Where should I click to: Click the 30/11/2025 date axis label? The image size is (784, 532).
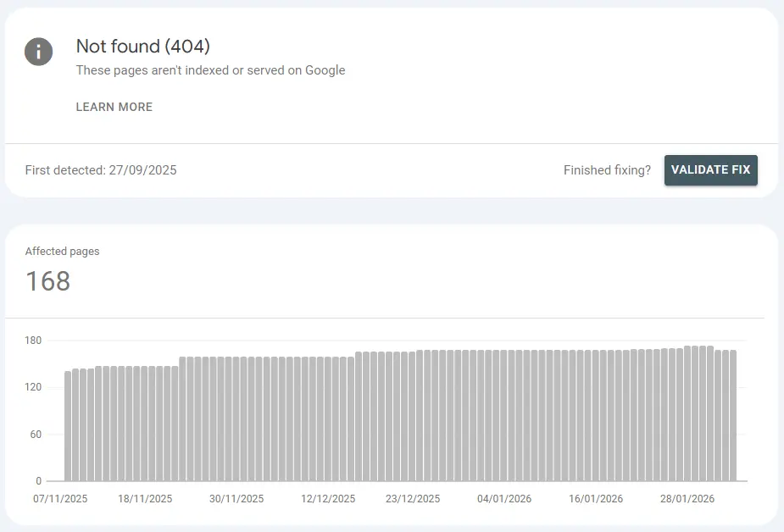coord(236,499)
